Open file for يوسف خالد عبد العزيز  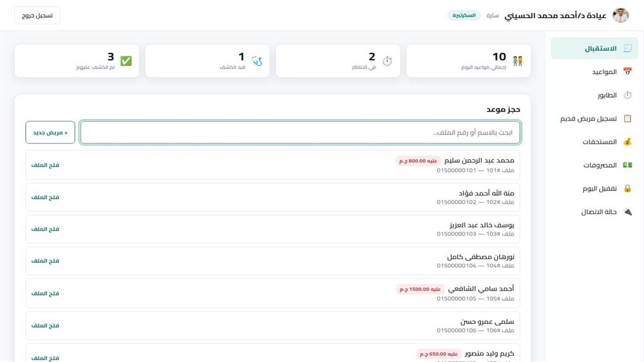click(45, 229)
